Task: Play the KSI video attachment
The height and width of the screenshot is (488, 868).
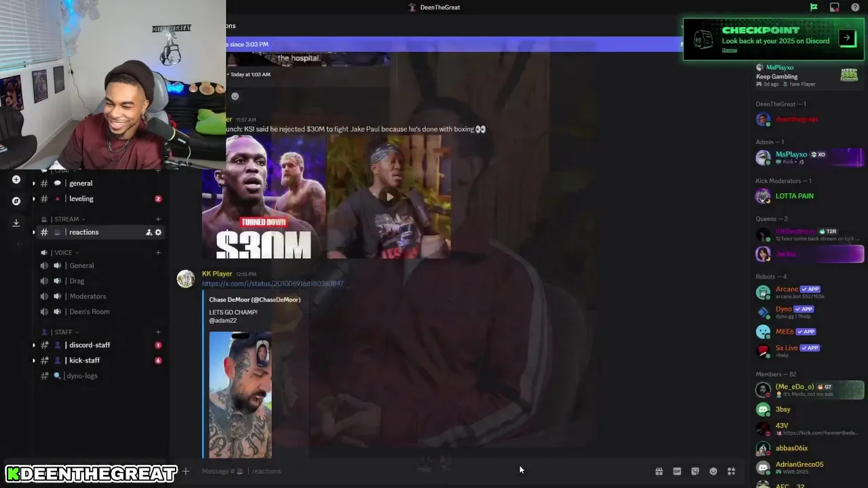Action: [x=389, y=197]
